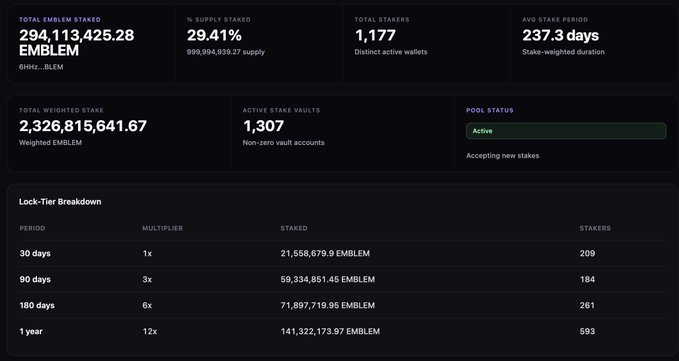Image resolution: width=679 pixels, height=361 pixels.
Task: Select the Weighted EMBLEM caption
Action: (50, 142)
